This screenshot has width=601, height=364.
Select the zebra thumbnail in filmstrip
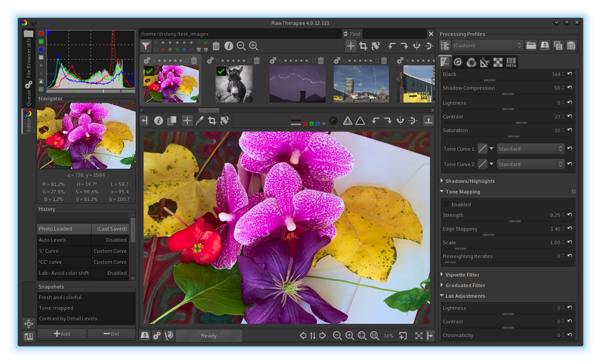[234, 84]
